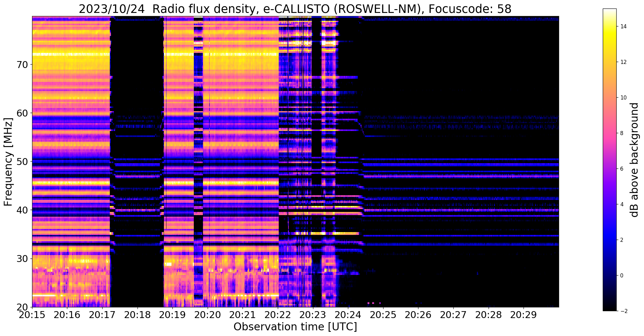Image resolution: width=644 pixels, height=336 pixels.
Task: Click the 20:23 time tick label
Action: (313, 315)
